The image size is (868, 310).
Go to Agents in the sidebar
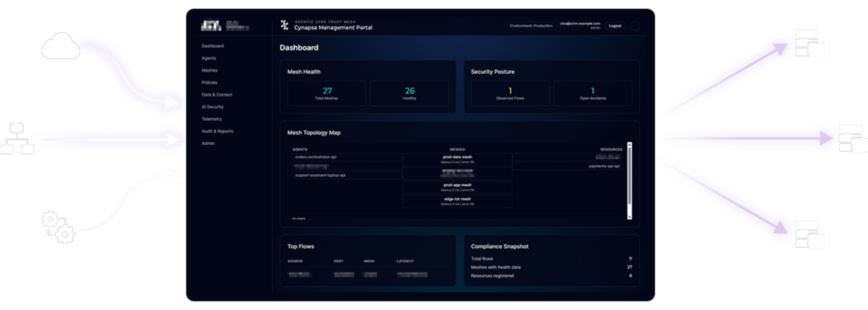(x=209, y=58)
